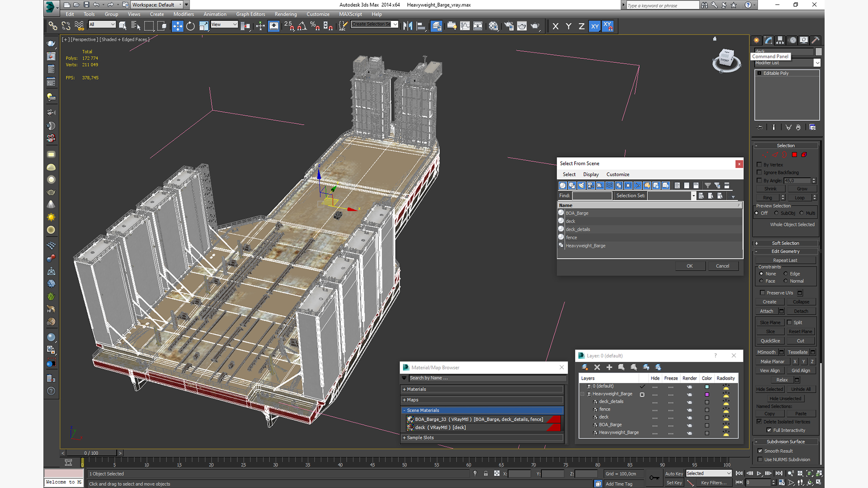
Task: Open the Rendering menu
Action: tap(285, 14)
